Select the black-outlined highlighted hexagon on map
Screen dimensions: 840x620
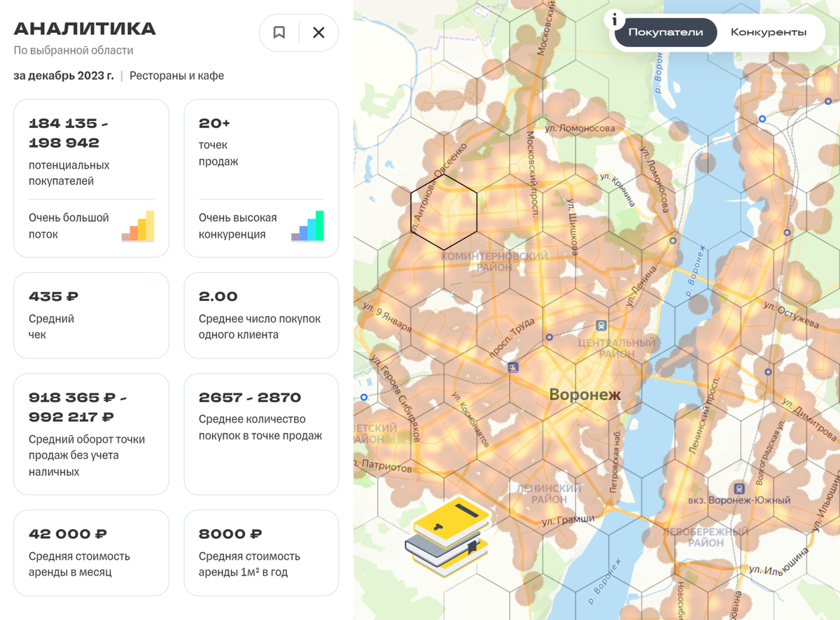444,211
